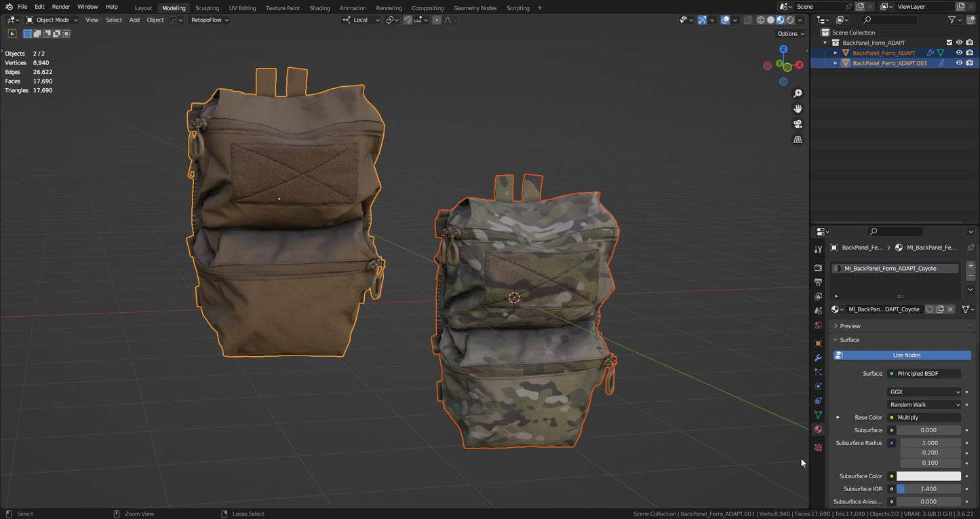The width and height of the screenshot is (980, 519).
Task: Open the viewport Options button
Action: tap(790, 34)
